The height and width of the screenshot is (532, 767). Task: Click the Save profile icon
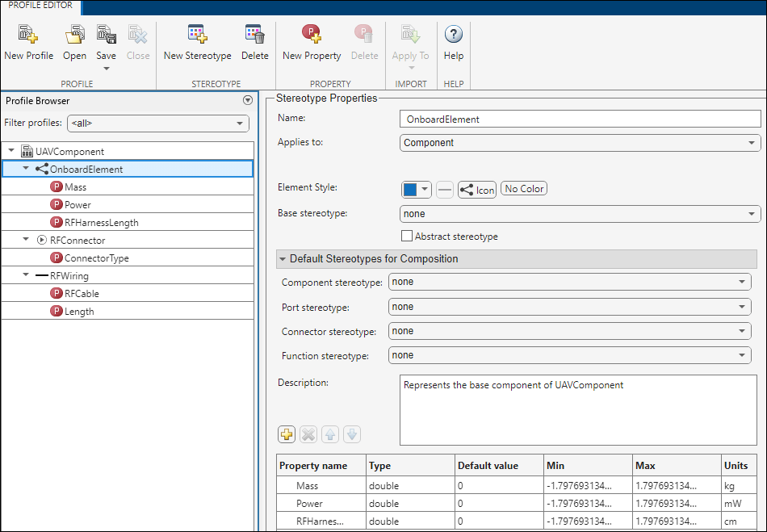(106, 34)
